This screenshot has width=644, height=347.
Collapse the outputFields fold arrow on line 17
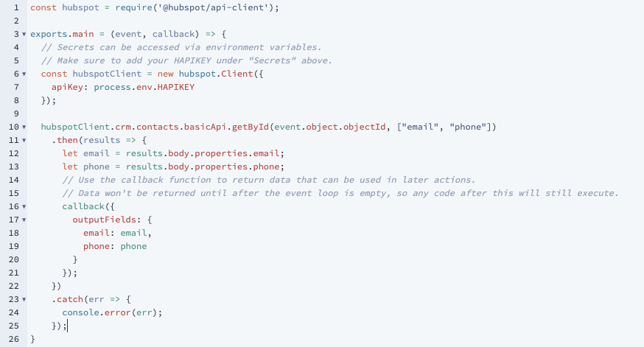[x=24, y=220]
